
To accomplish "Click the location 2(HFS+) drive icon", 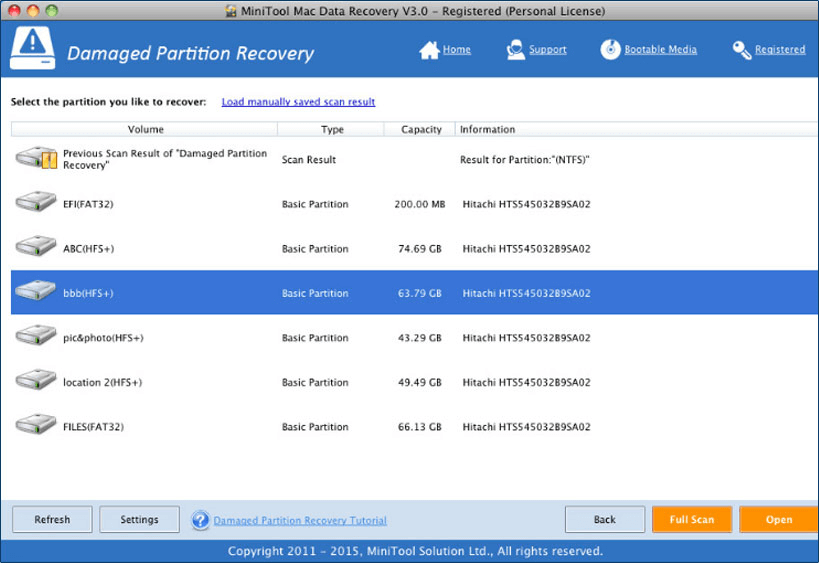I will pos(36,380).
